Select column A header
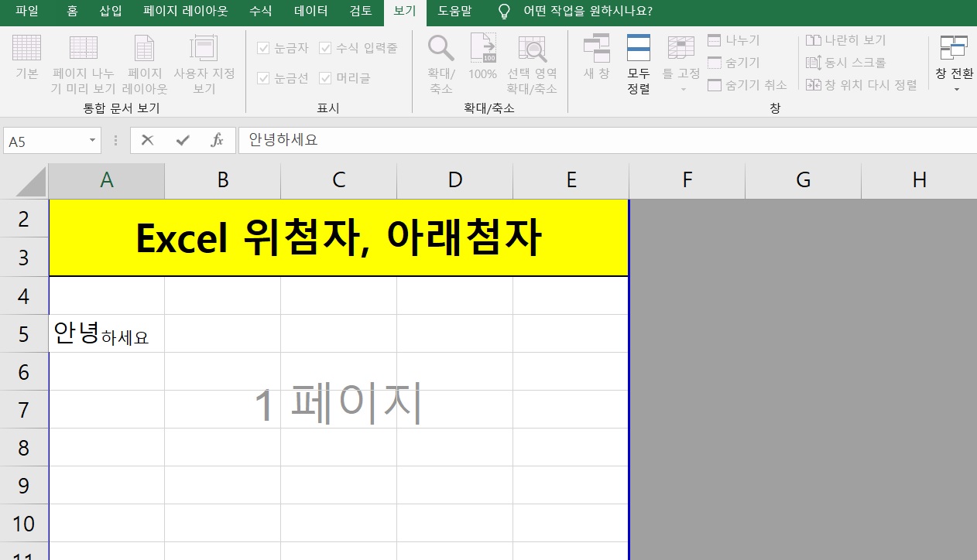Image resolution: width=977 pixels, height=560 pixels. point(107,181)
